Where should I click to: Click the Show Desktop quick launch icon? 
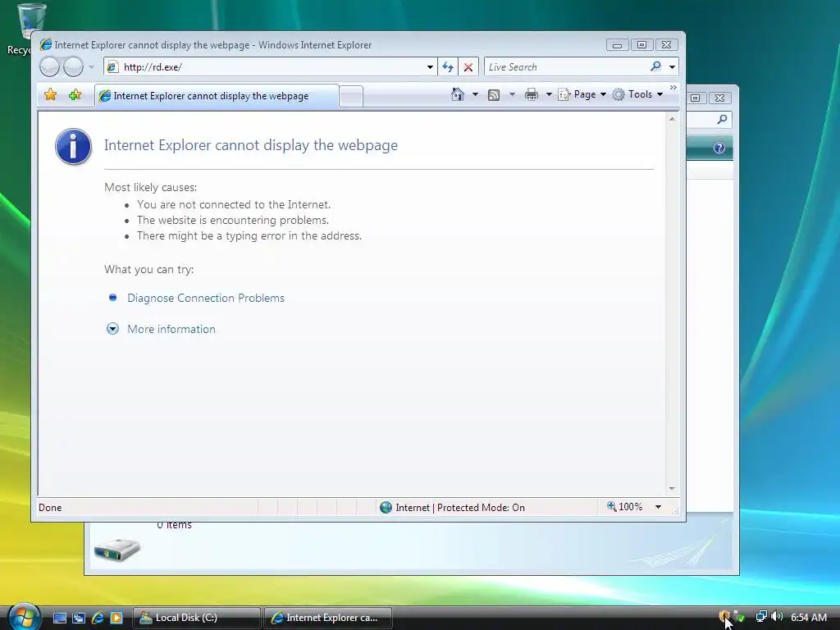click(x=60, y=618)
